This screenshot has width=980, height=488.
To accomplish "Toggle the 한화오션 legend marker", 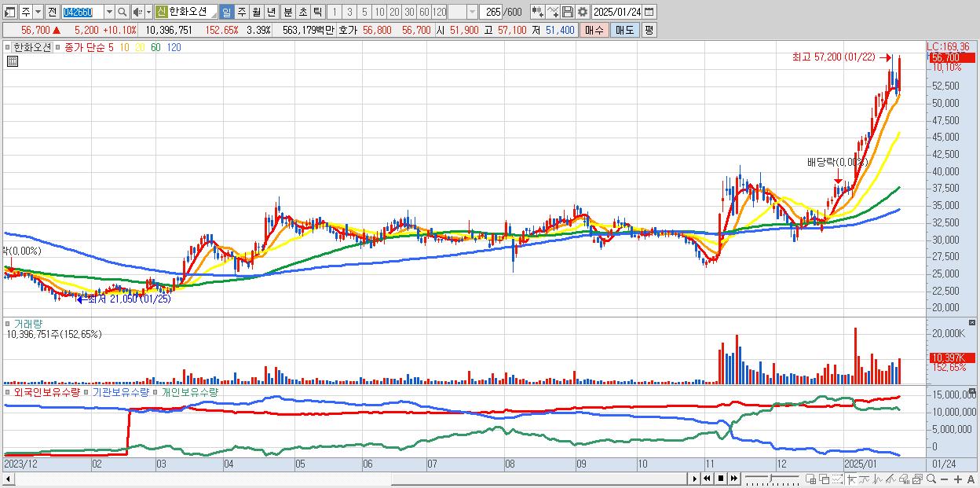I will pyautogui.click(x=9, y=47).
